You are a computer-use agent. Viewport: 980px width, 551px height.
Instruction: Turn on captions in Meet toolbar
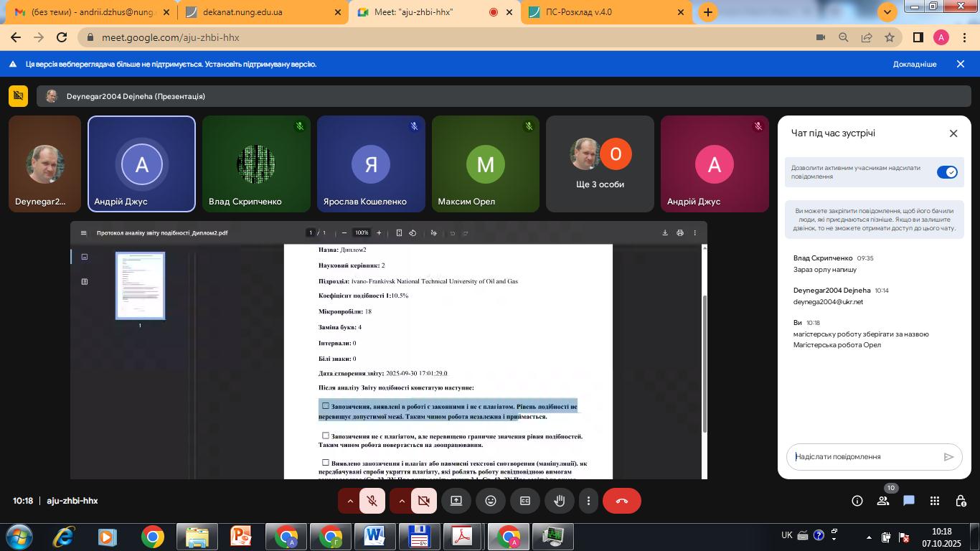(525, 501)
